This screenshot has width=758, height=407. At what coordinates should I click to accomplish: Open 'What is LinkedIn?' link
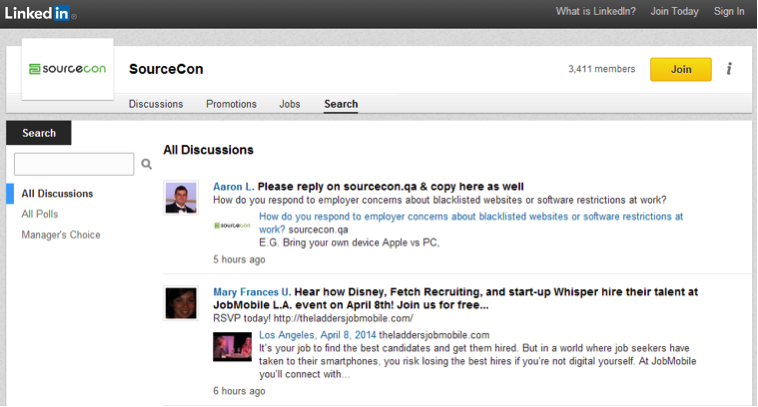click(x=596, y=11)
